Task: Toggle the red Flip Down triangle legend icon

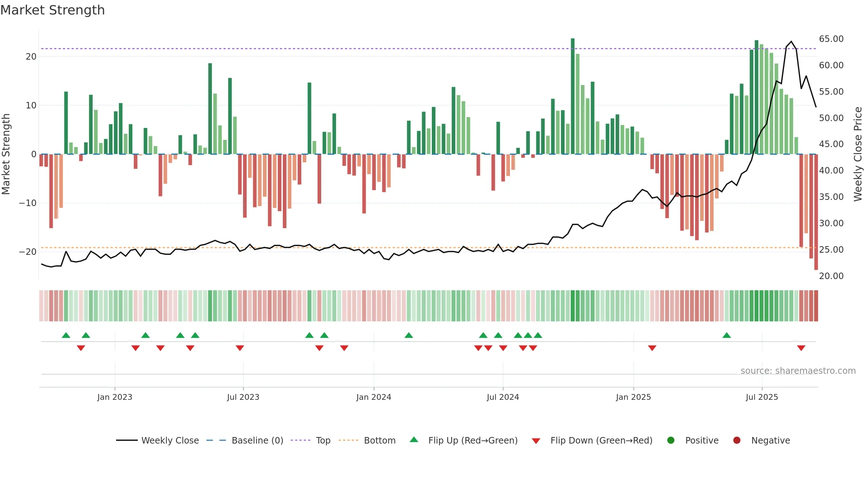Action: click(536, 441)
